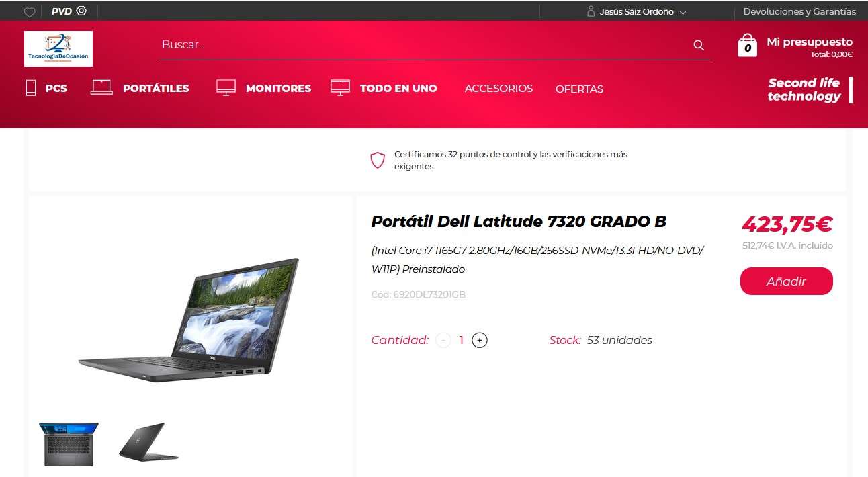
Task: Add the Dell Latitude via Añadir button
Action: 787,281
